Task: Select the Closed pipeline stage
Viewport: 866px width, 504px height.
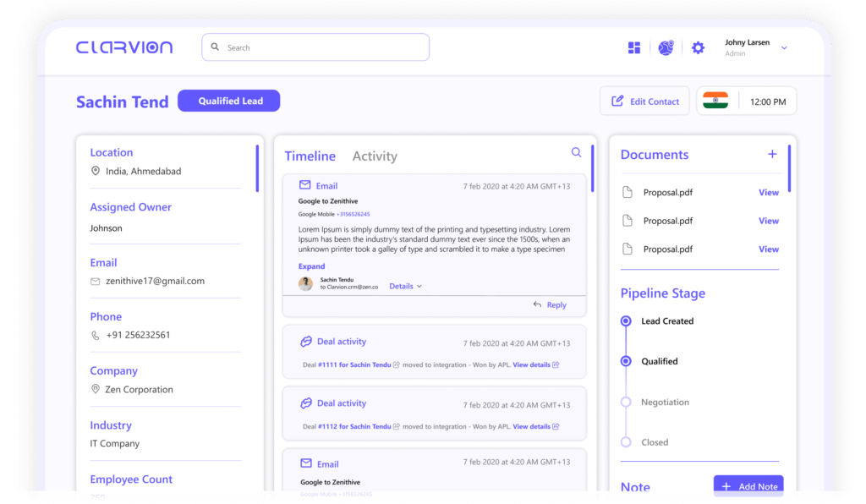Action: click(626, 442)
